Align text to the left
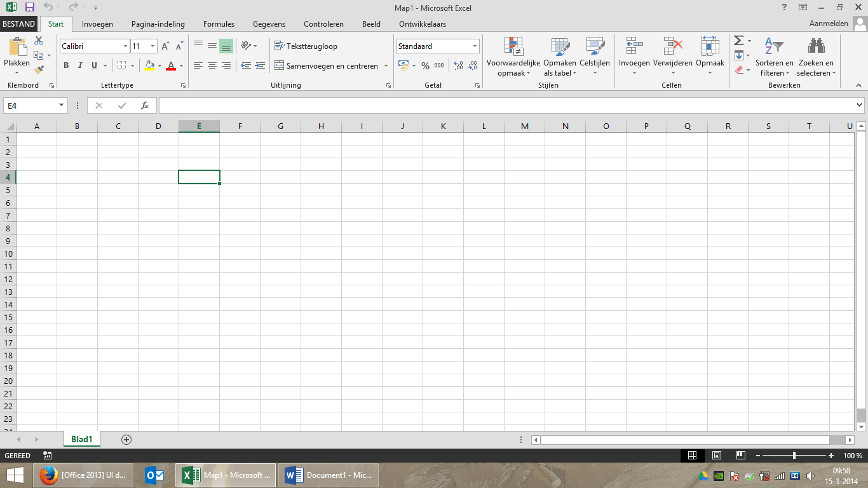Viewport: 868px width, 488px height. [198, 65]
